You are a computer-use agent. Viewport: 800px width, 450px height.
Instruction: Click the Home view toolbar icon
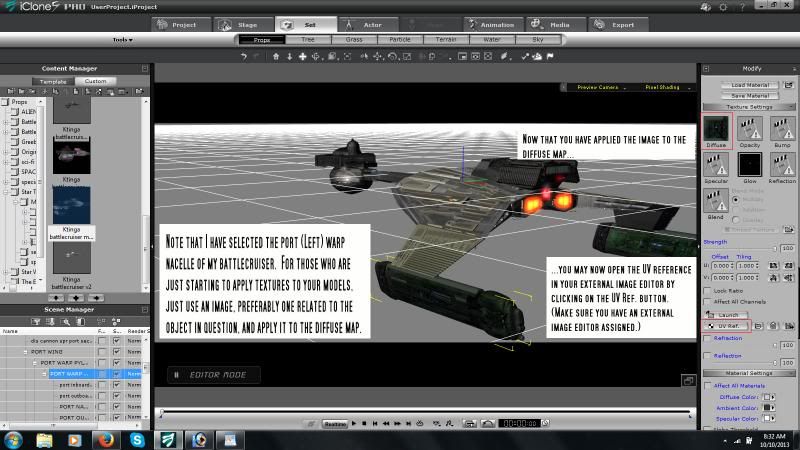click(x=276, y=57)
